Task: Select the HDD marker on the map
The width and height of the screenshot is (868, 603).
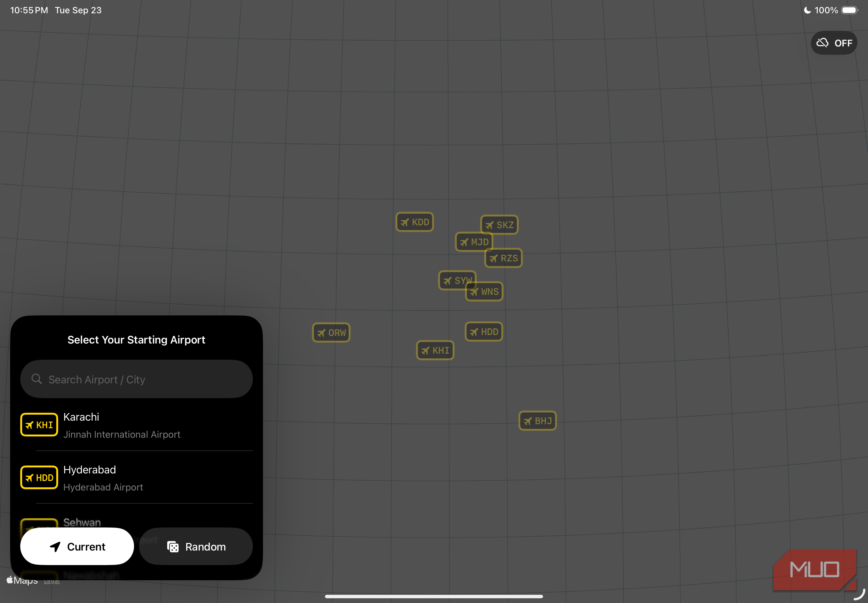Action: [484, 332]
